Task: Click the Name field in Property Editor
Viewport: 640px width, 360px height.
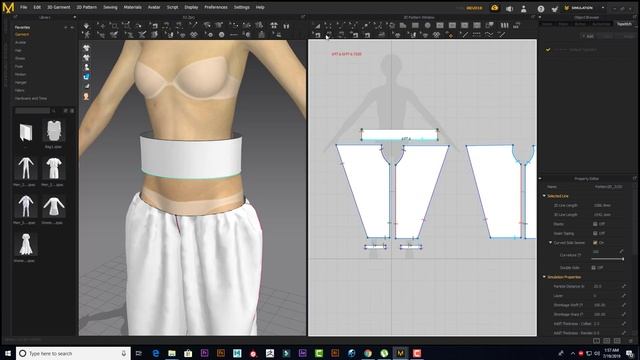Action: point(608,187)
